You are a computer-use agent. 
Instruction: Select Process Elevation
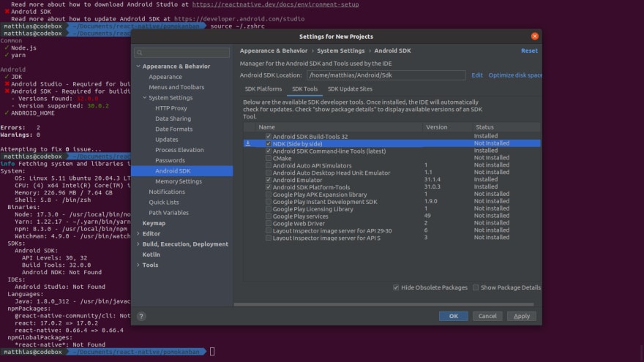pyautogui.click(x=179, y=150)
